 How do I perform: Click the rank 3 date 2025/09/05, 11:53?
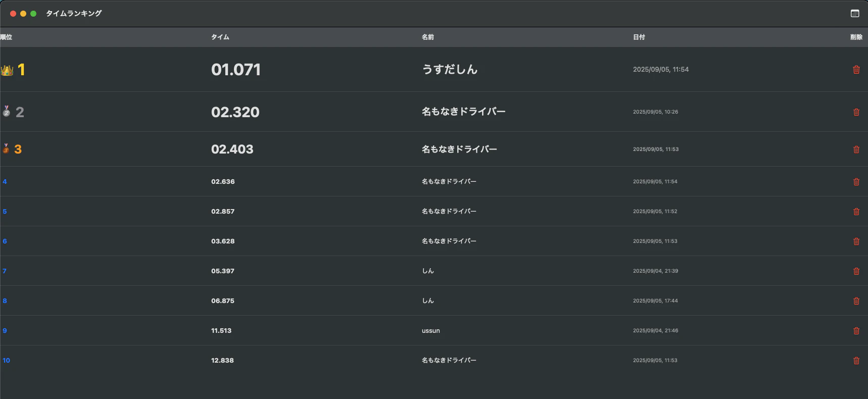(656, 149)
